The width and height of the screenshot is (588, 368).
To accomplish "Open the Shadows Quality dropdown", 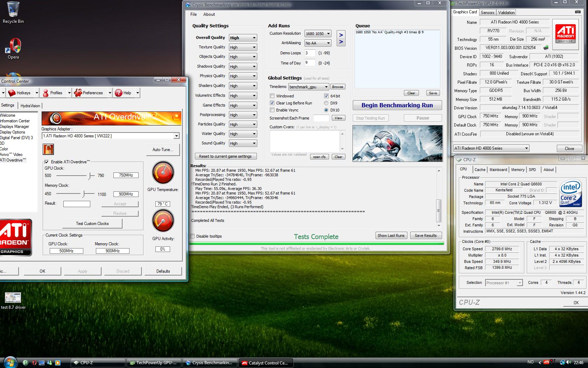I will coord(243,67).
